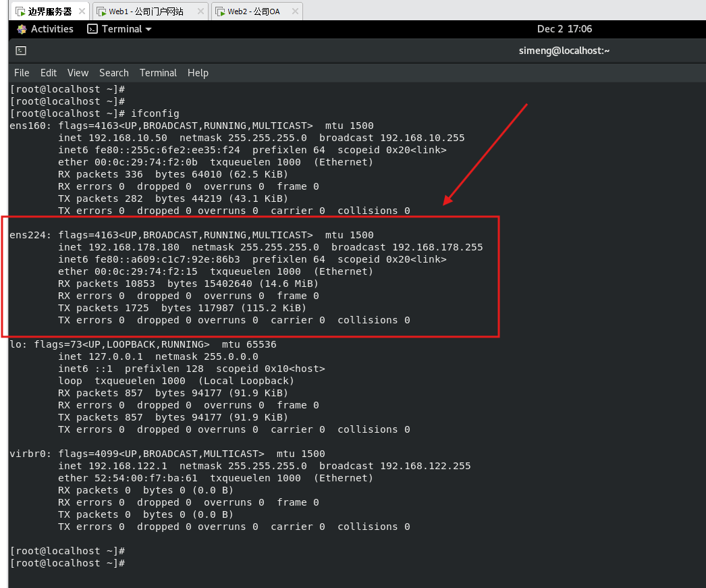
Task: Click the 边界服务器 tab VM icon
Action: (x=20, y=11)
